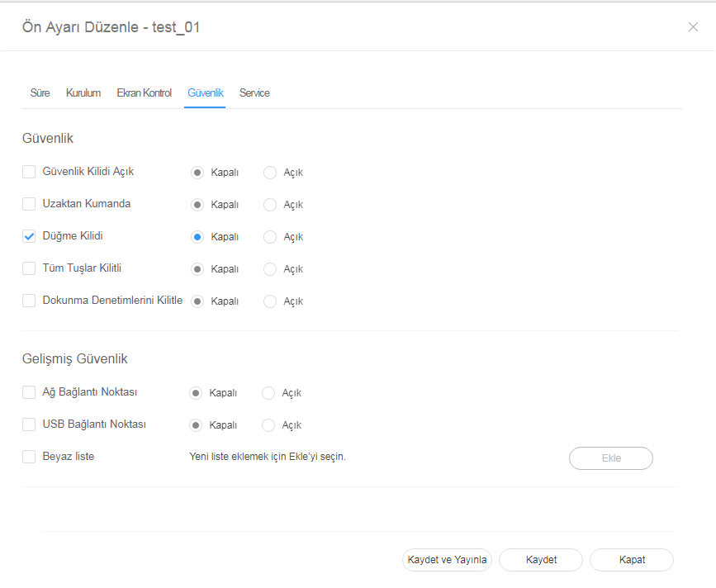Tick the Tüm Tuşlar Kilitli checkbox
Viewport: 716px width, 588px height.
[x=29, y=268]
